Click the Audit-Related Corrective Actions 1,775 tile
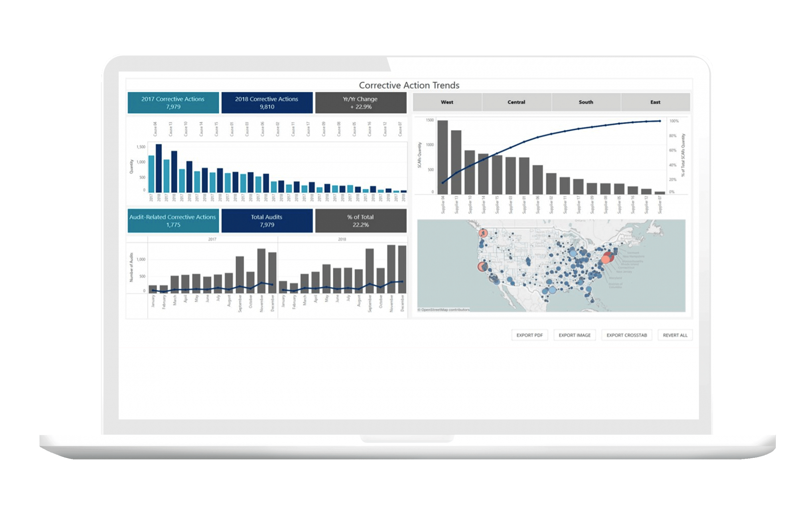This screenshot has width=812, height=515. coord(173,221)
